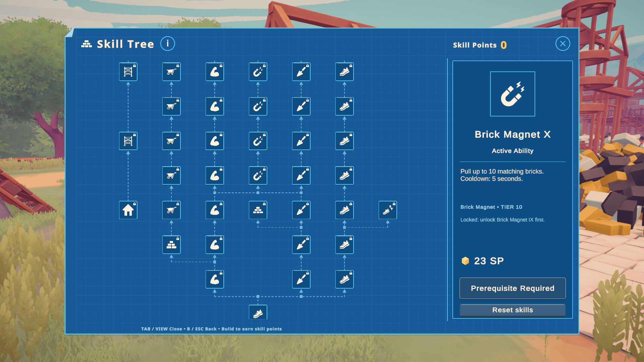Screen dimensions: 644x362
Task: Select the topmost muscle arm skill node
Action: [215, 72]
